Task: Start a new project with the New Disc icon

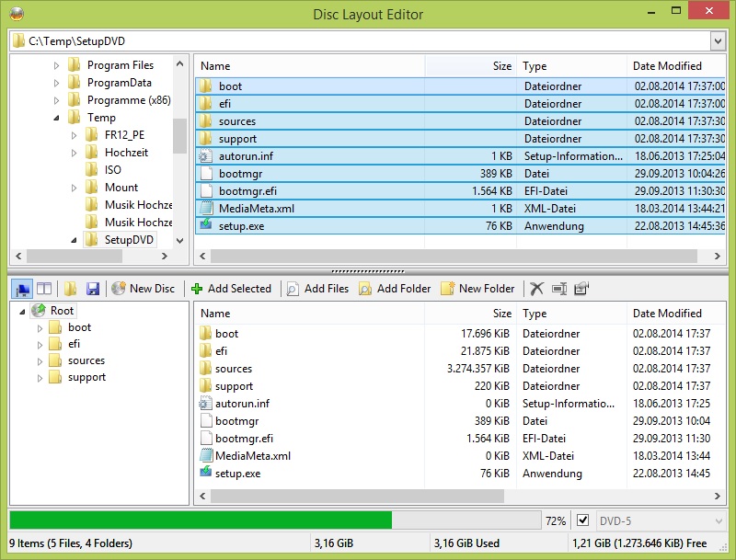Action: [x=118, y=289]
